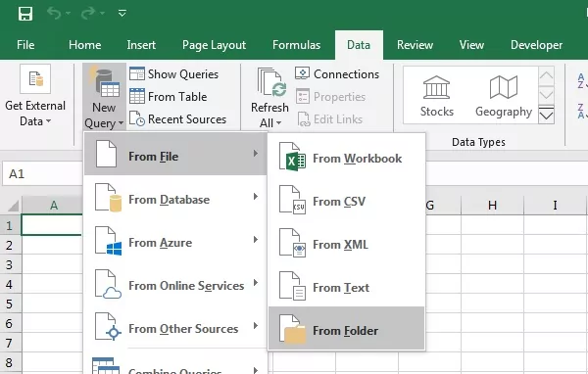Open the Combine Queries submenu
The width and height of the screenshot is (588, 374).
175,365
